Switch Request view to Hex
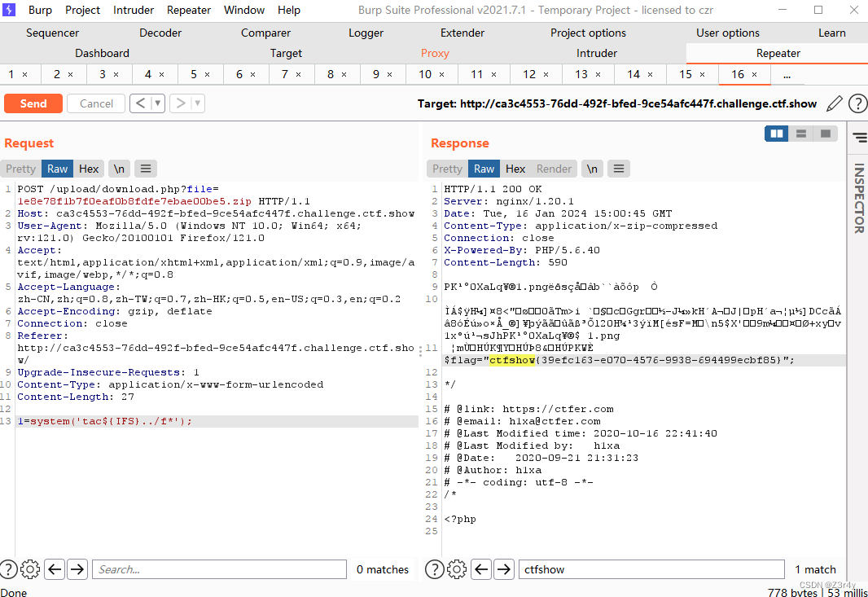This screenshot has width=868, height=597. click(89, 169)
